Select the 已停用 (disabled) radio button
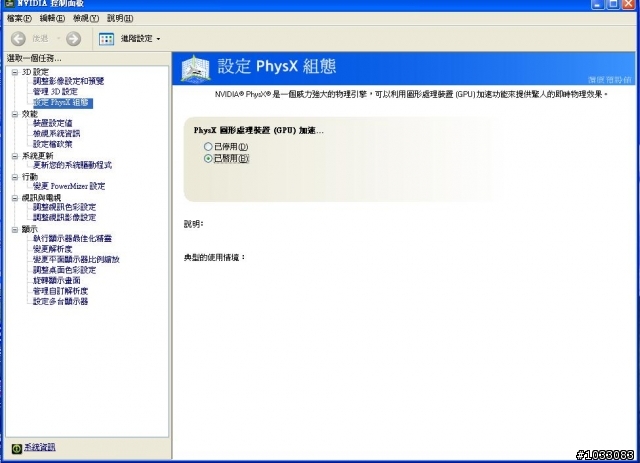Viewport: 640px width, 463px height. click(208, 146)
